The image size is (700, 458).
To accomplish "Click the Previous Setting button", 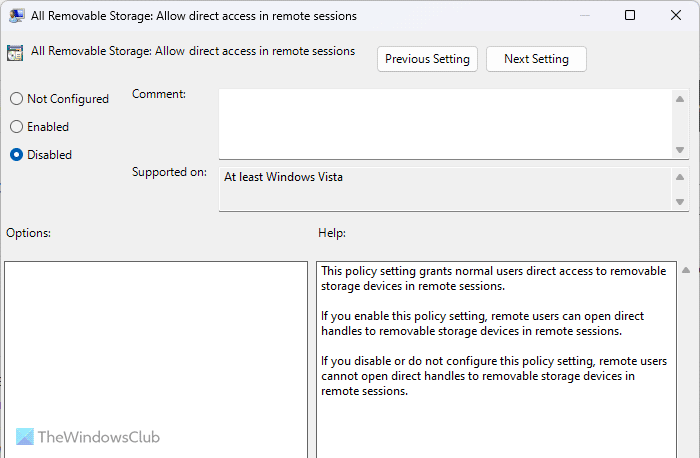I will point(427,59).
